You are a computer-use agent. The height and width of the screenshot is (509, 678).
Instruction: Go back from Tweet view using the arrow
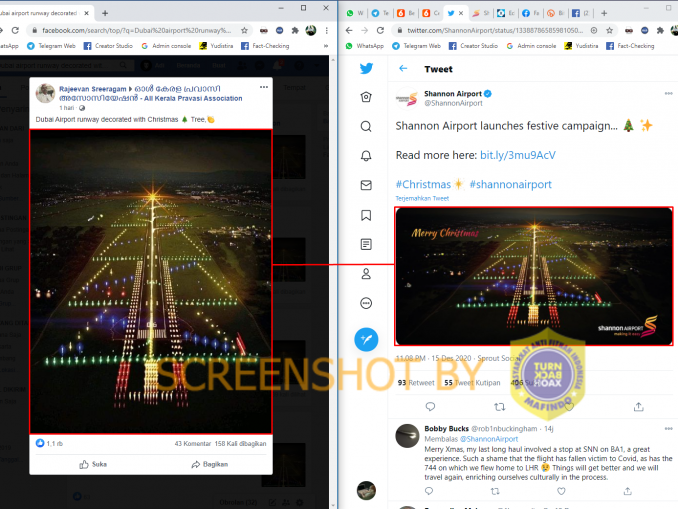(x=403, y=68)
